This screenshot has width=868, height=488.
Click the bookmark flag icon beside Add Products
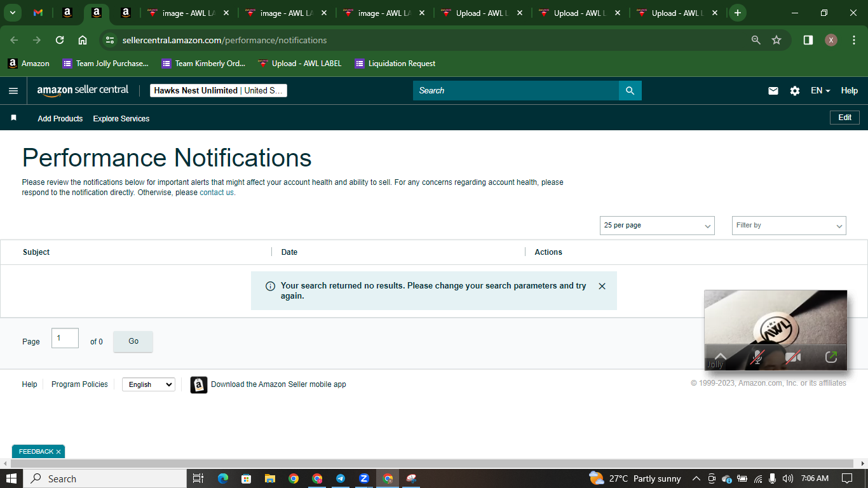(14, 118)
